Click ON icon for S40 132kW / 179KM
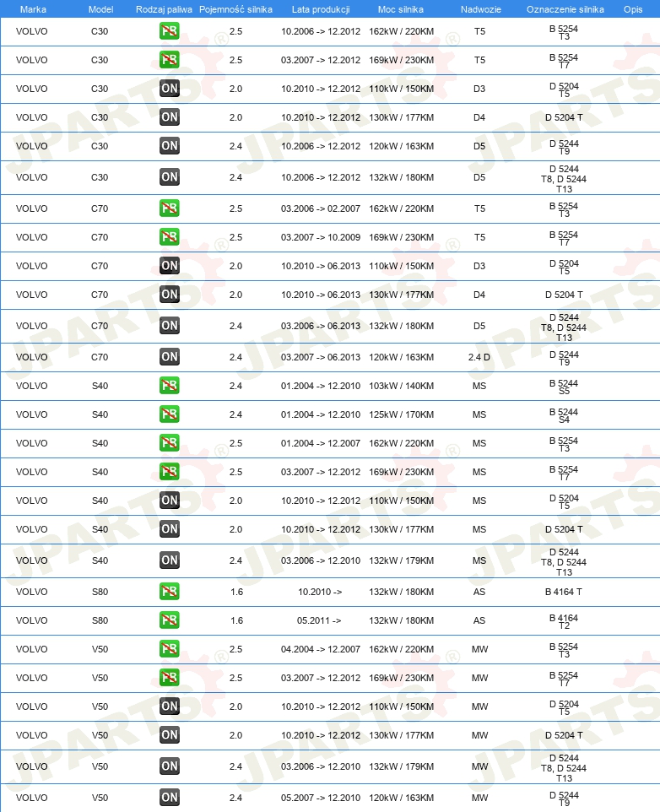Screen dimensions: 660x812 [x=170, y=560]
